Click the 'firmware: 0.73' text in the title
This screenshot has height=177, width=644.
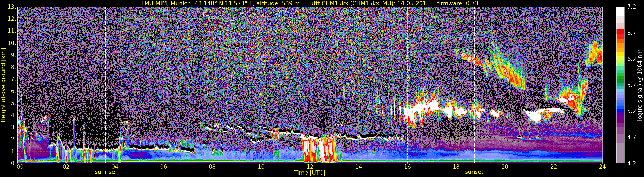(x=457, y=3)
